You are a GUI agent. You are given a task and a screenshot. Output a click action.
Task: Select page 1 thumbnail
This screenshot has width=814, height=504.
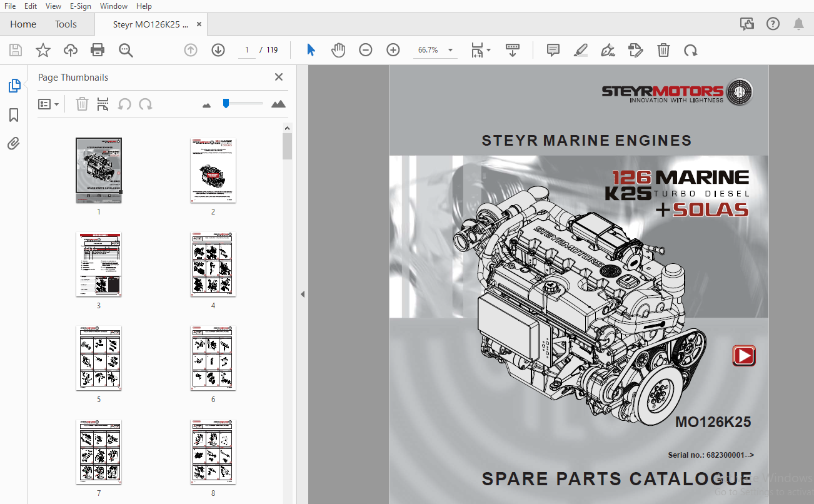(99, 170)
